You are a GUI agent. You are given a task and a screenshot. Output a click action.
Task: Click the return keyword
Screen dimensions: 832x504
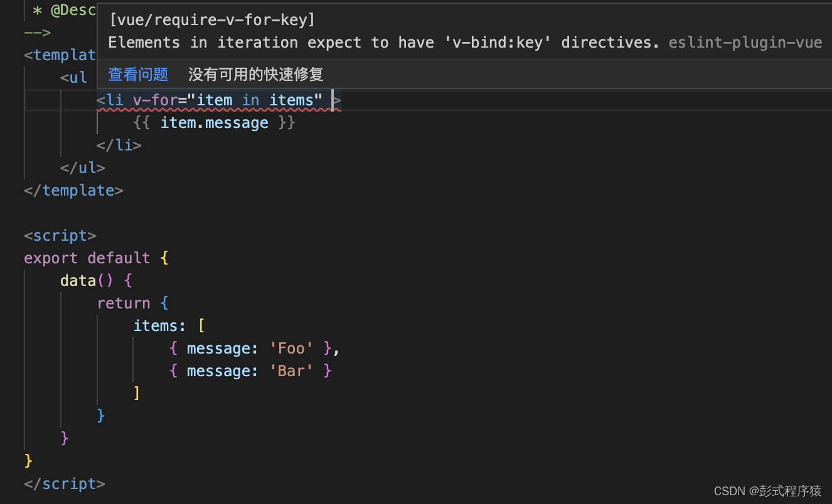tap(124, 303)
